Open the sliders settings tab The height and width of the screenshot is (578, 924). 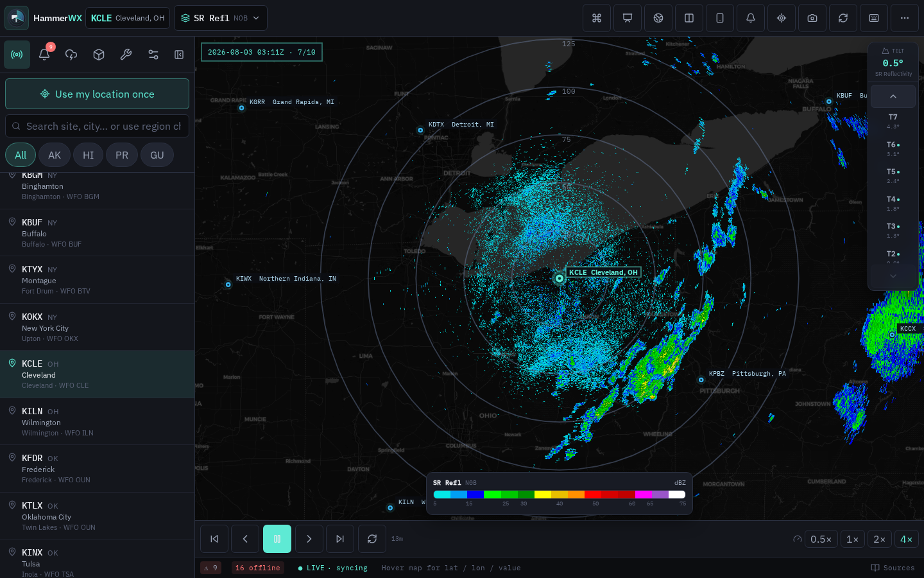(153, 55)
